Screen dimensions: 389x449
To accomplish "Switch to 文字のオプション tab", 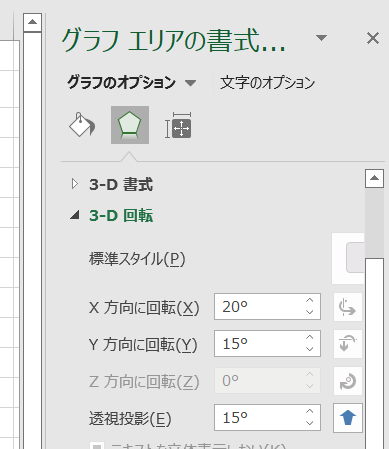I will coord(267,82).
